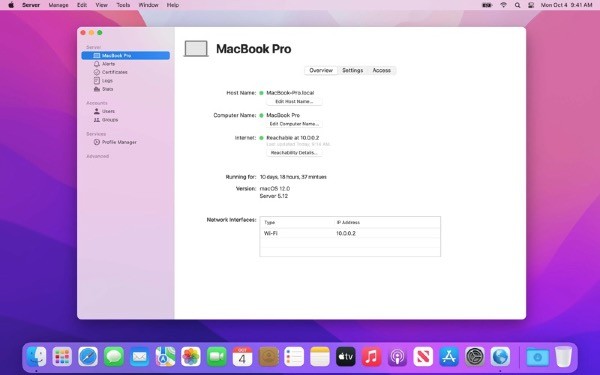
Task: Open FaceTime from the Dock
Action: [217, 357]
